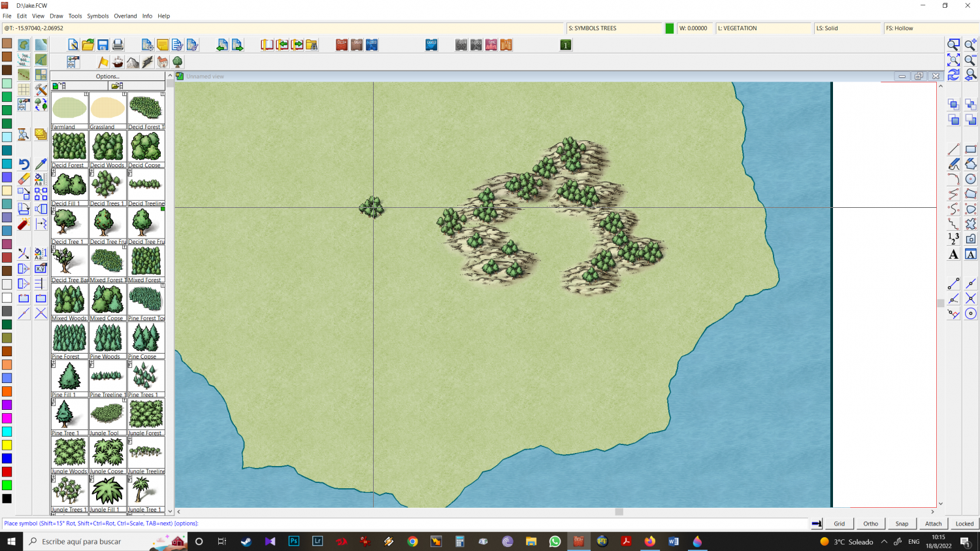Select the eyedropper tool icon
This screenshot has width=980, height=551.
click(41, 164)
